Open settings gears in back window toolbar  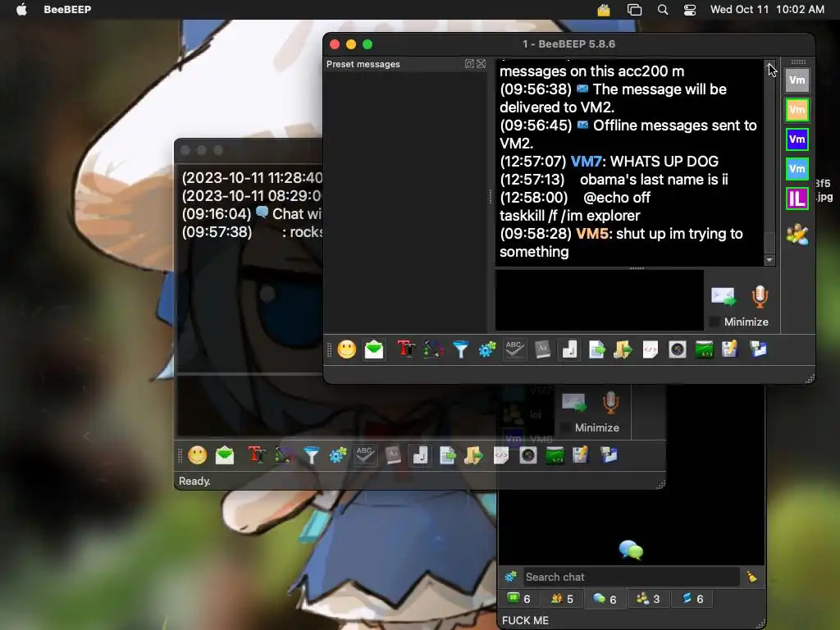tap(337, 455)
